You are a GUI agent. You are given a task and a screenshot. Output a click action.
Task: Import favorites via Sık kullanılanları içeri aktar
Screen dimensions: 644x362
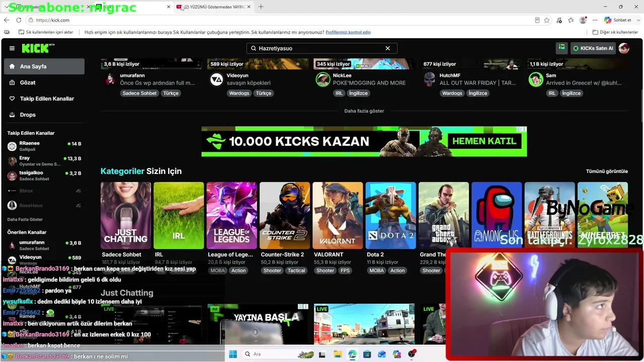click(46, 32)
